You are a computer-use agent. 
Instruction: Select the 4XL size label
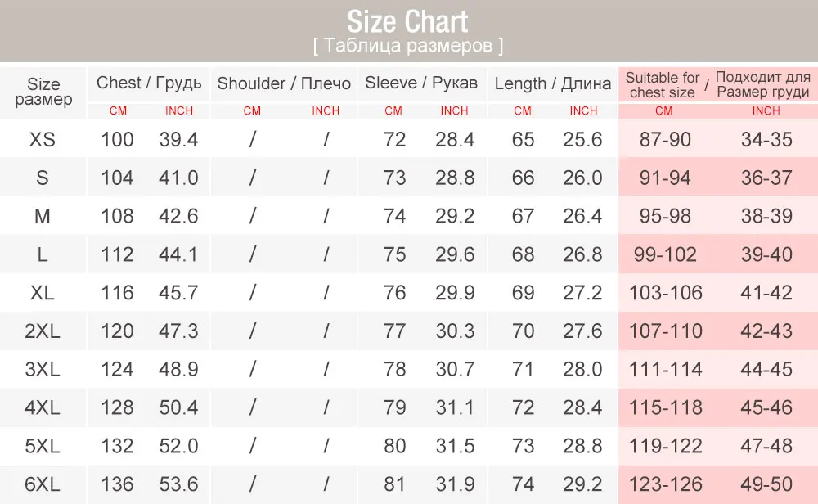click(43, 407)
